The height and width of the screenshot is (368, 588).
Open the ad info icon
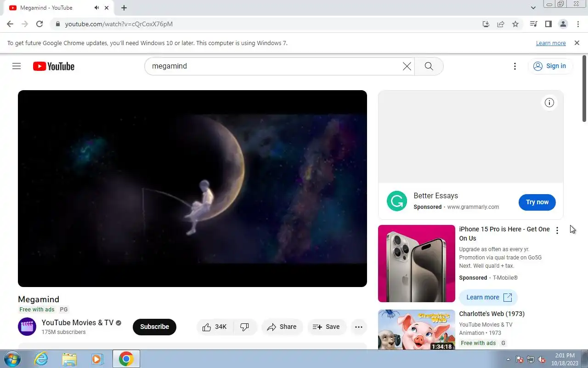click(x=549, y=103)
